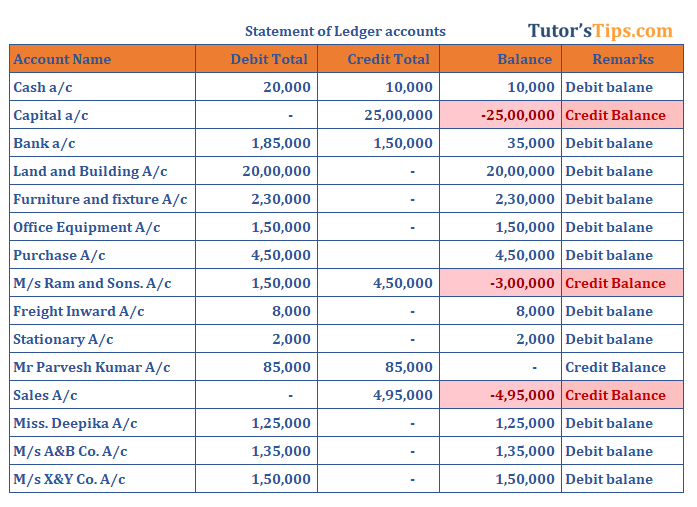Select the -4,95,000 balance cell
This screenshot has height=507, width=697.
pyautogui.click(x=501, y=395)
